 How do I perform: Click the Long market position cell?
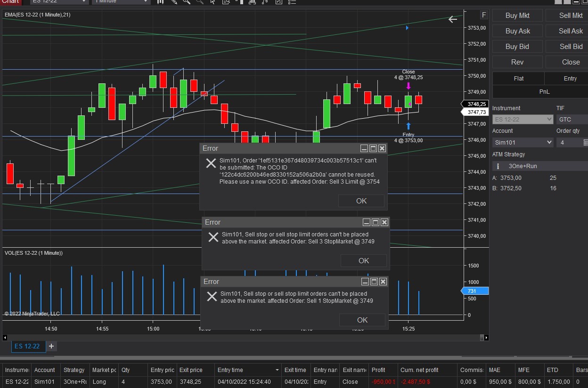(103, 382)
